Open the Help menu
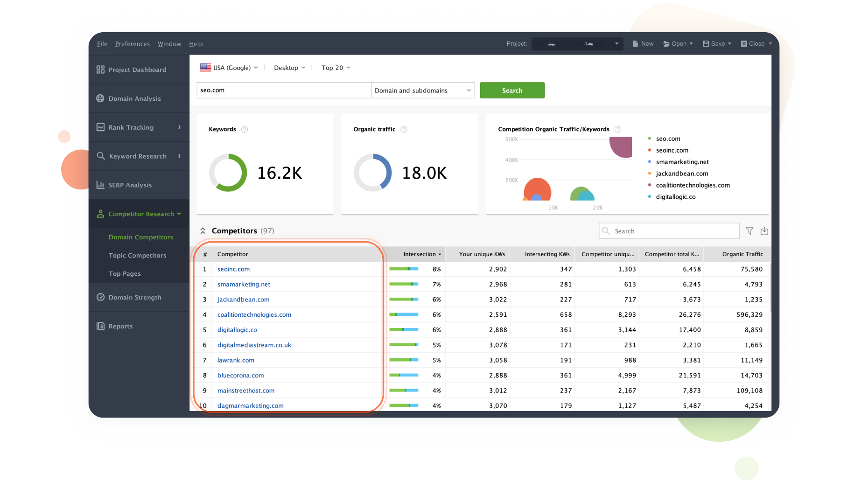Screen dimensions: 868x495 pos(196,44)
